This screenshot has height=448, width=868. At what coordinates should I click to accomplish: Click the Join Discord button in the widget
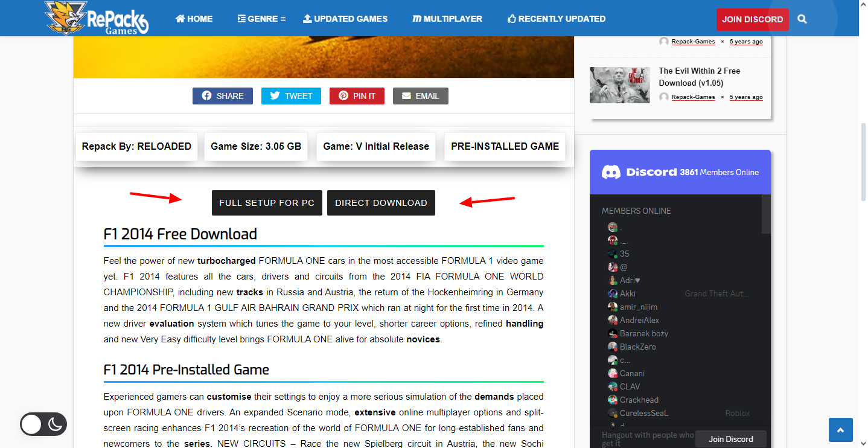click(731, 439)
